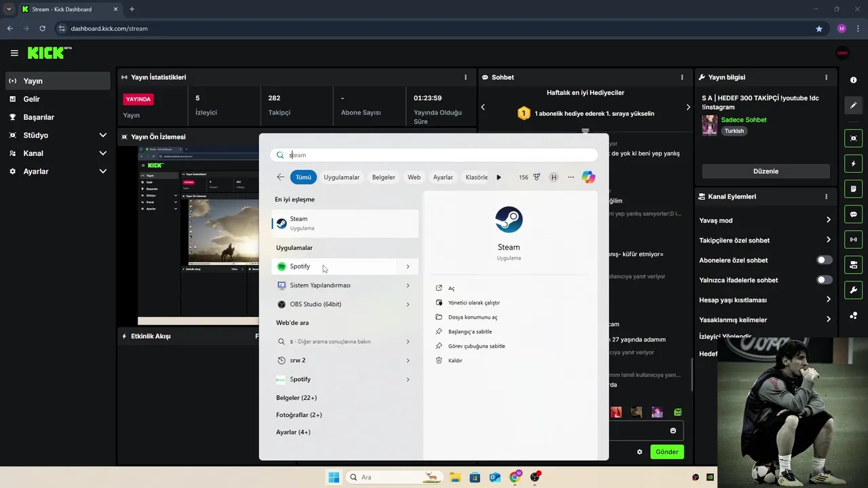Viewport: 868px width, 488px height.
Task: Open Başarılar in the Kick sidebar
Action: coord(58,117)
